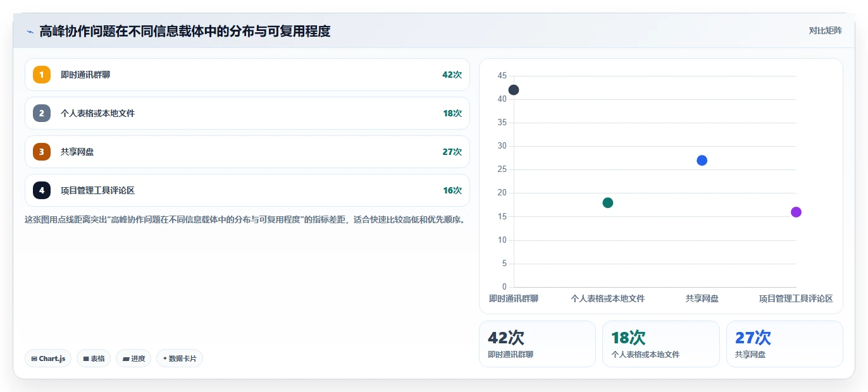
Task: Click the dark data point at 42
Action: tap(514, 90)
